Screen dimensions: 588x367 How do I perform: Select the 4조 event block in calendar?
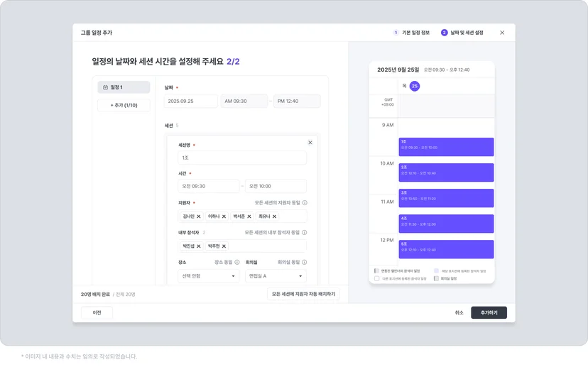pyautogui.click(x=446, y=224)
